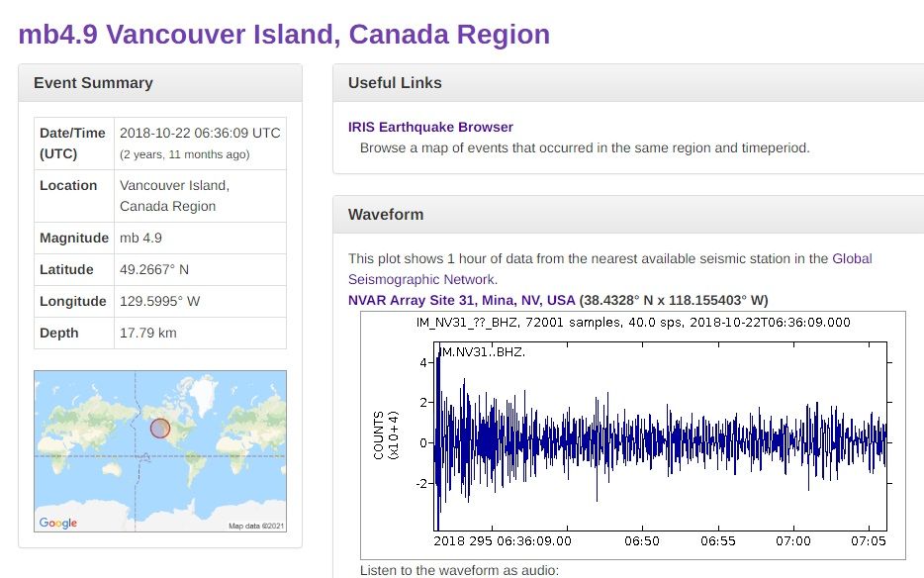Click the IM.NV31..BHZ. trace label in plot
The image size is (924, 578).
[483, 351]
